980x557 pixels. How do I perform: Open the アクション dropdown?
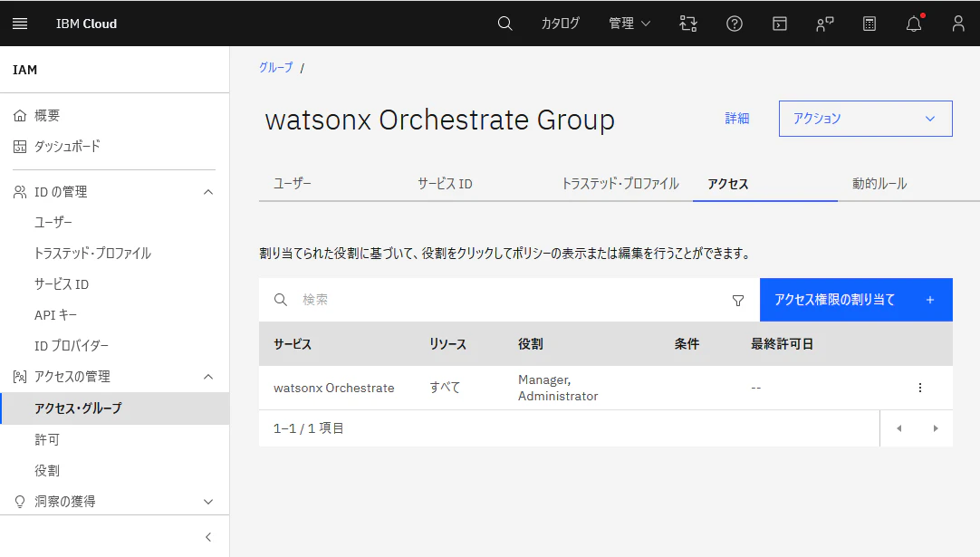[x=866, y=119]
